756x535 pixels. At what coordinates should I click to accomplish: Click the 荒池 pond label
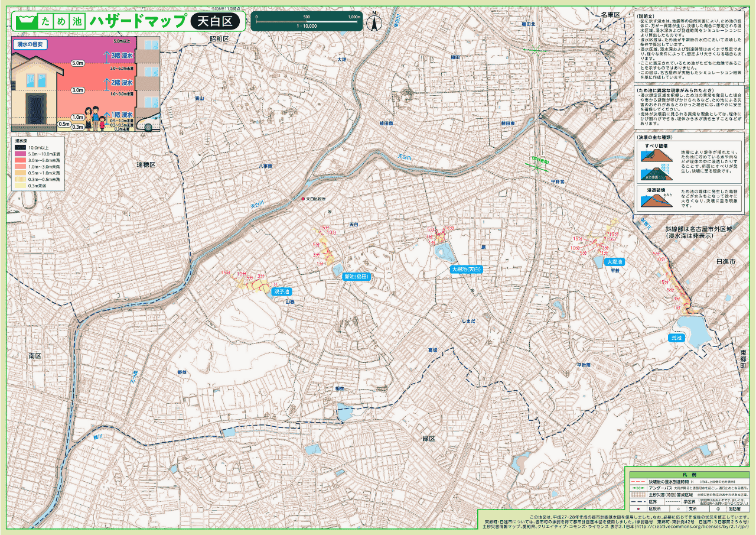(x=676, y=338)
